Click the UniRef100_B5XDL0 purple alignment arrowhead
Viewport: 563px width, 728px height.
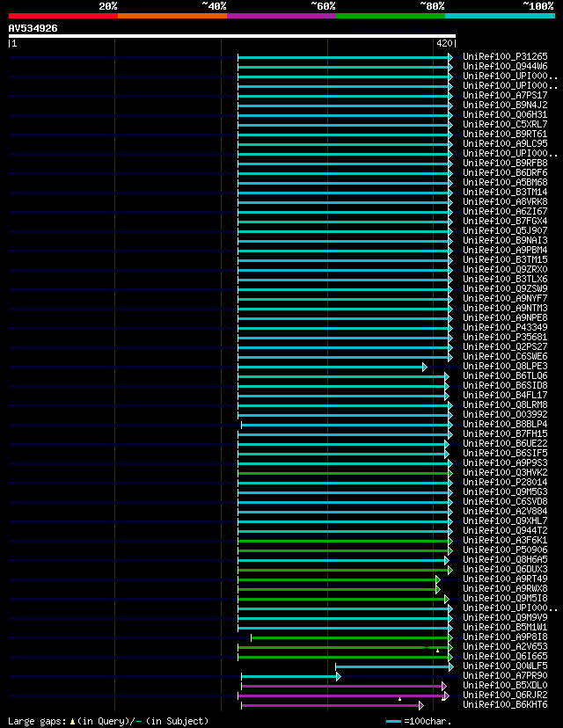tap(444, 686)
